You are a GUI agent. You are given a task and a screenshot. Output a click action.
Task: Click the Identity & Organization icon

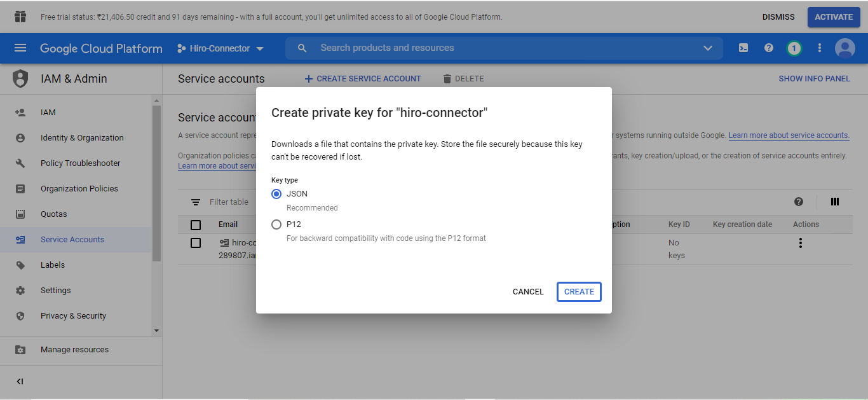[20, 138]
